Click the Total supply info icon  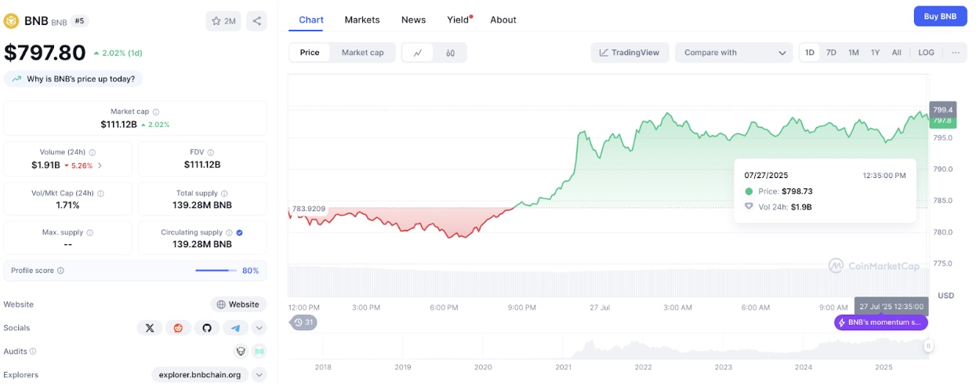click(223, 193)
